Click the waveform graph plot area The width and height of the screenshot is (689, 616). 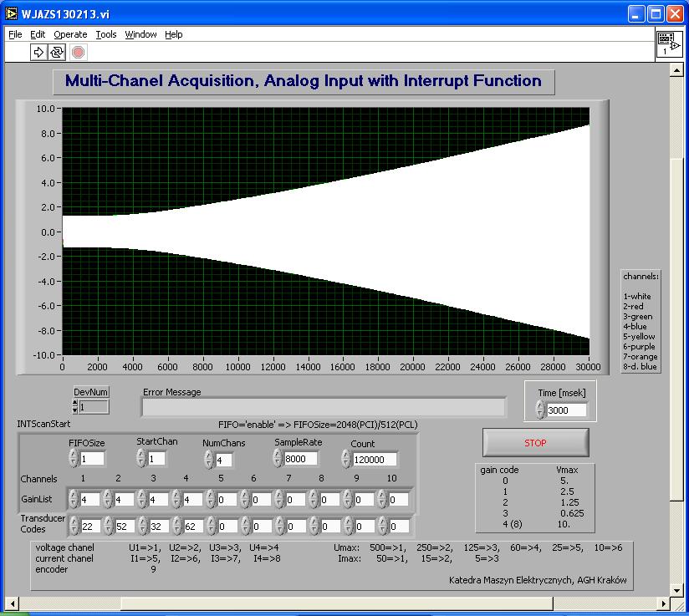coord(325,232)
